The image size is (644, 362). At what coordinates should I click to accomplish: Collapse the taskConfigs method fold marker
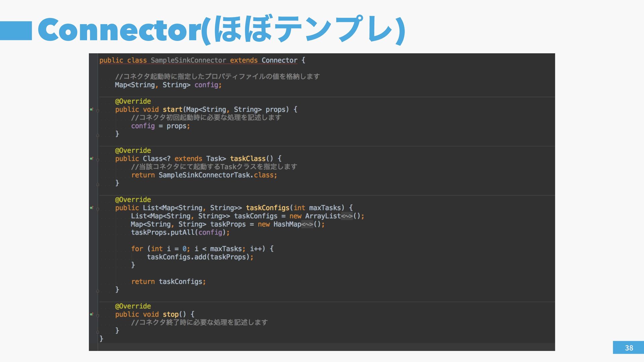tap(98, 209)
